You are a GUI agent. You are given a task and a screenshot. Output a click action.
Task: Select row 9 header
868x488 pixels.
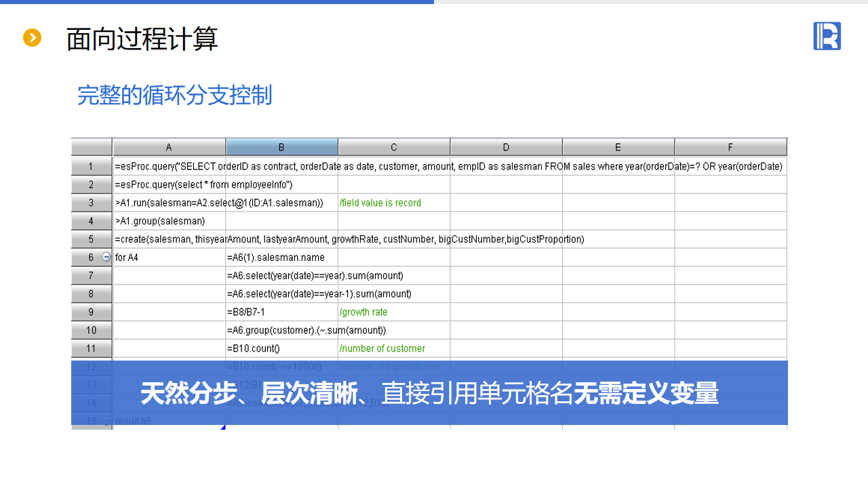tap(92, 312)
